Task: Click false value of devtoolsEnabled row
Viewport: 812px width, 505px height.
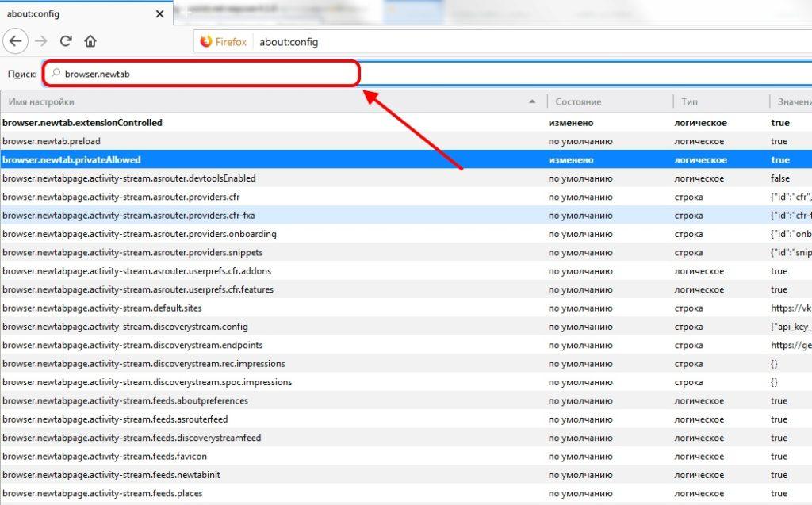Action: tap(780, 178)
